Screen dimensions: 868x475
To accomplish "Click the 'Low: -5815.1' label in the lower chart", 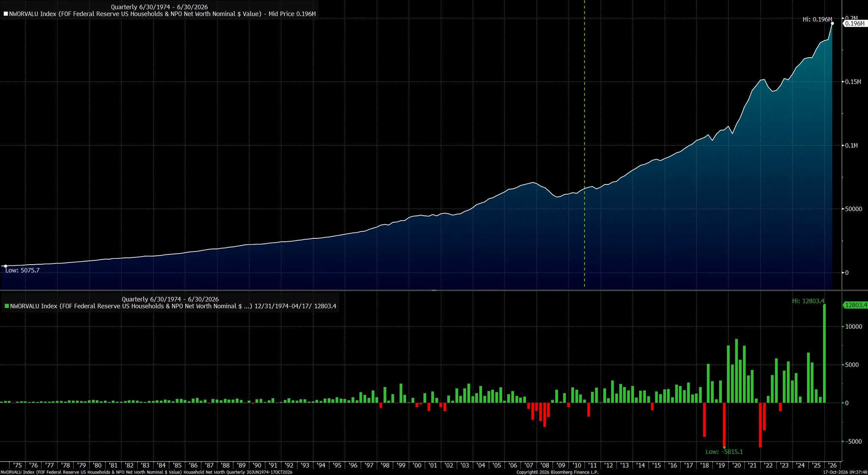I will (x=724, y=452).
